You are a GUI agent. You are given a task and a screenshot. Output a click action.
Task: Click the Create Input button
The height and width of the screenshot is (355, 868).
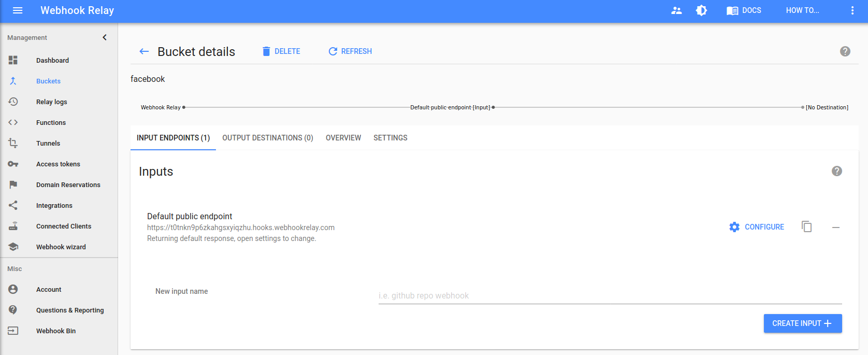point(803,323)
